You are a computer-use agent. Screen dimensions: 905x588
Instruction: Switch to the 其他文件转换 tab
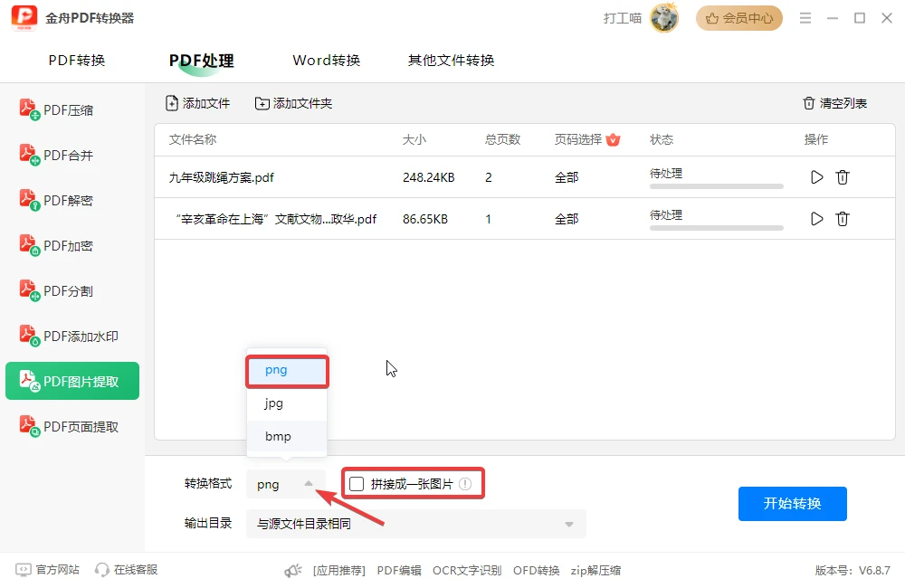coord(451,60)
